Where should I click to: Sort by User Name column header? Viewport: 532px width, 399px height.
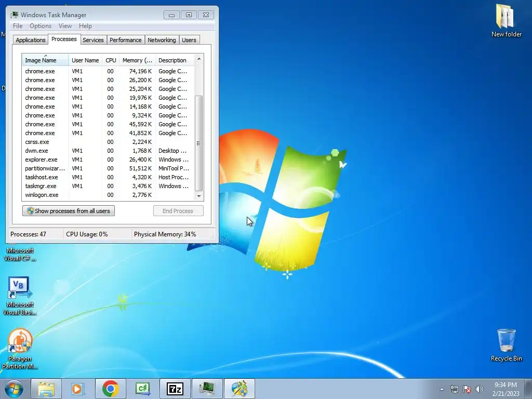point(85,60)
